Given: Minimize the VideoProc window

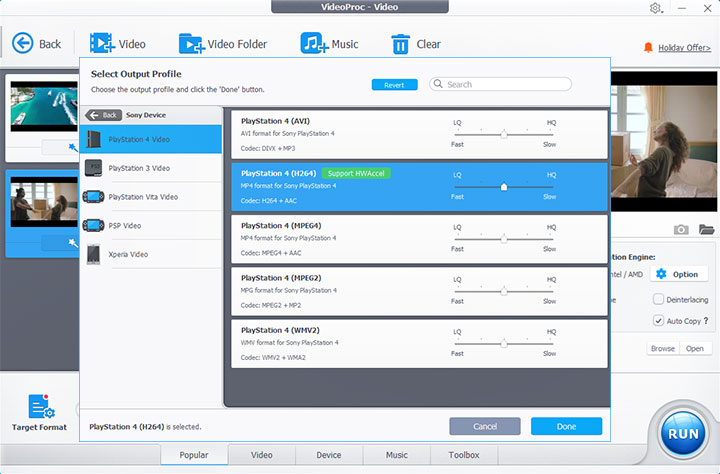Looking at the screenshot, I should click(681, 8).
